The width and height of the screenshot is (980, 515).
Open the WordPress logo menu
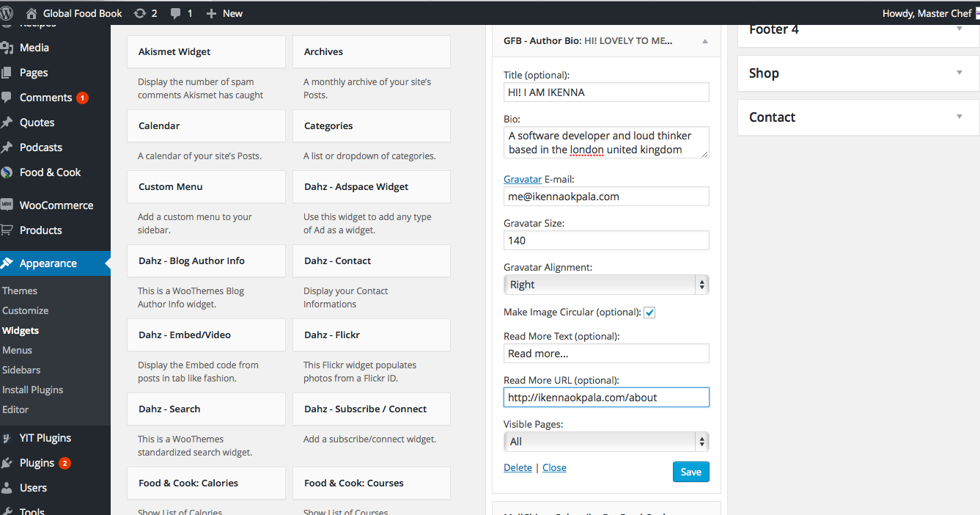(6, 13)
